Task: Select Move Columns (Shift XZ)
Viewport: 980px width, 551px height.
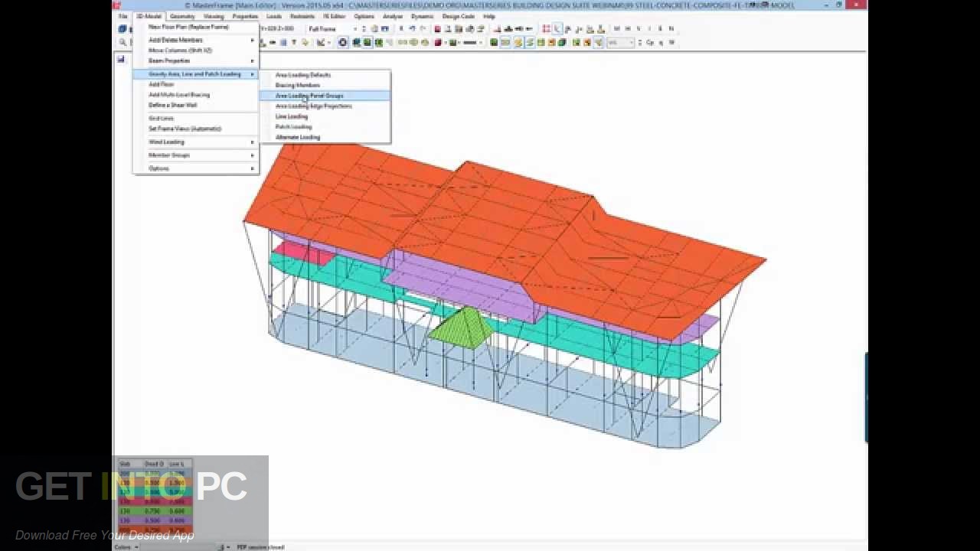Action: click(181, 51)
